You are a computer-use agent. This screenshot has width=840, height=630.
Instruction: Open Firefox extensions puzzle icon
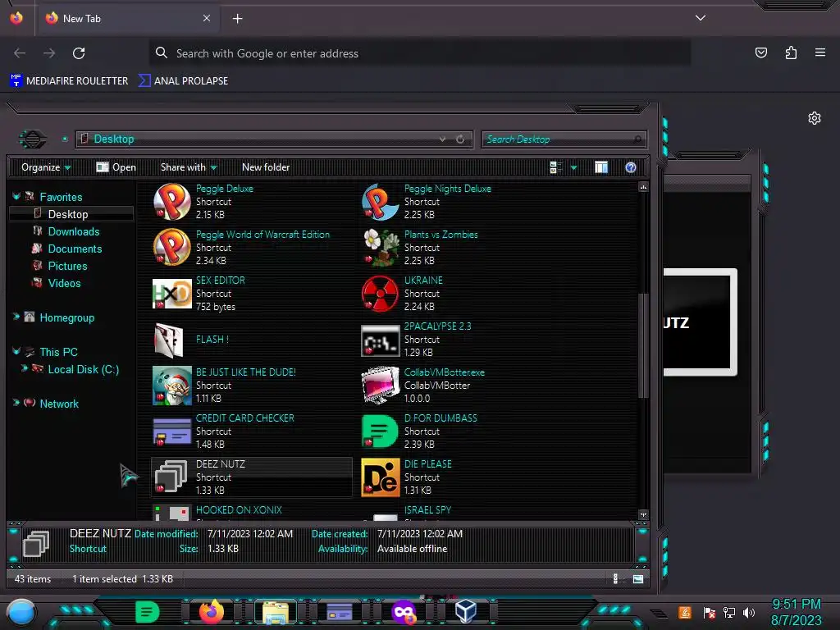pos(791,52)
